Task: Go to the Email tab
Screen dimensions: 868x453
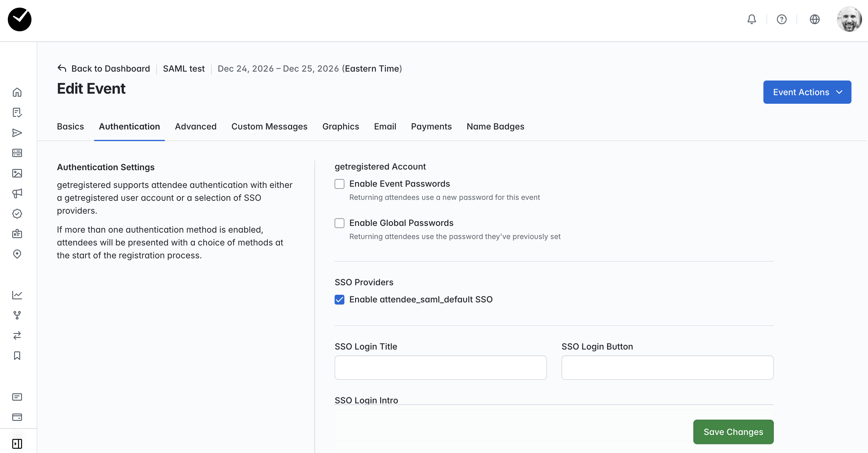Action: coord(385,126)
